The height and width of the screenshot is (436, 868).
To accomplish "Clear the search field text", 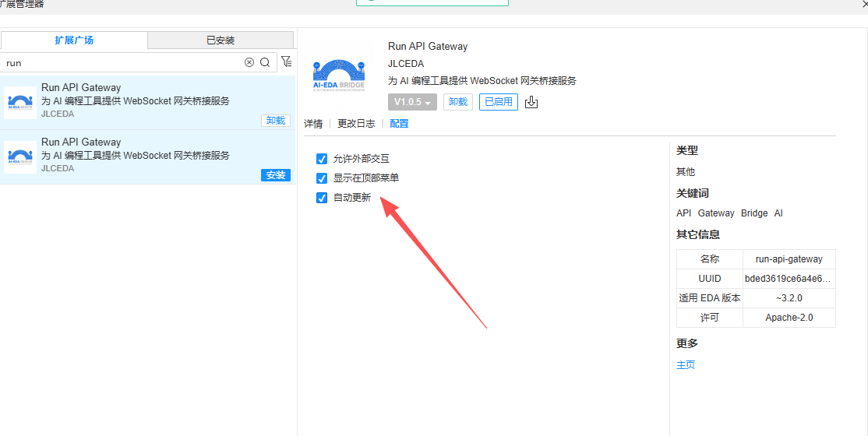I will (x=249, y=62).
